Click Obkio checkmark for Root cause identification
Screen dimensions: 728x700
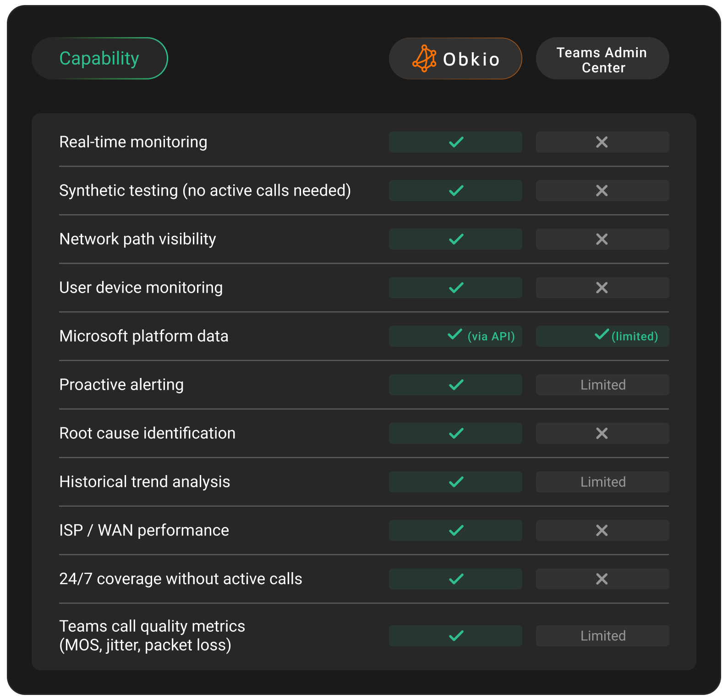(x=456, y=433)
